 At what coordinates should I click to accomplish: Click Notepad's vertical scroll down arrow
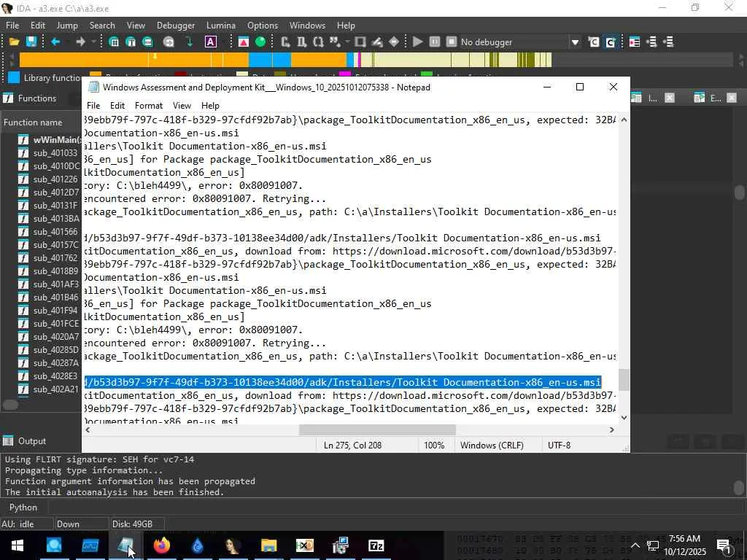tap(624, 418)
